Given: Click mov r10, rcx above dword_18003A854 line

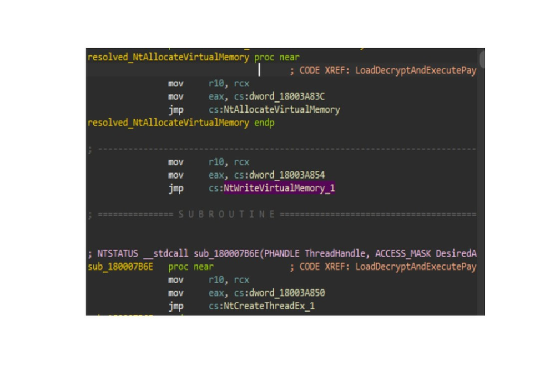Looking at the screenshot, I should [x=209, y=162].
